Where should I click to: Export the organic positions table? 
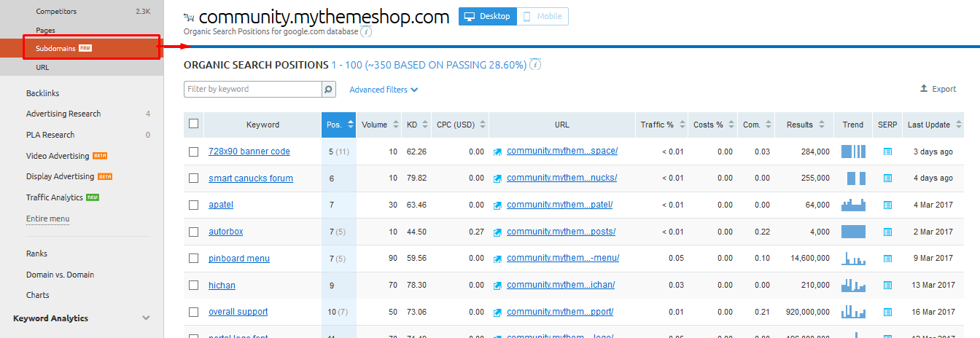tap(938, 89)
